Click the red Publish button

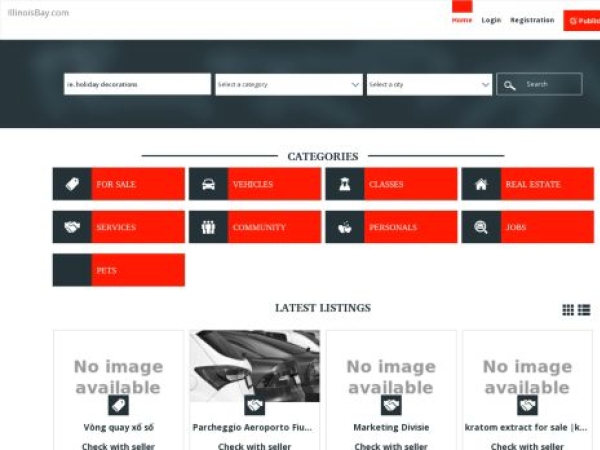point(583,20)
